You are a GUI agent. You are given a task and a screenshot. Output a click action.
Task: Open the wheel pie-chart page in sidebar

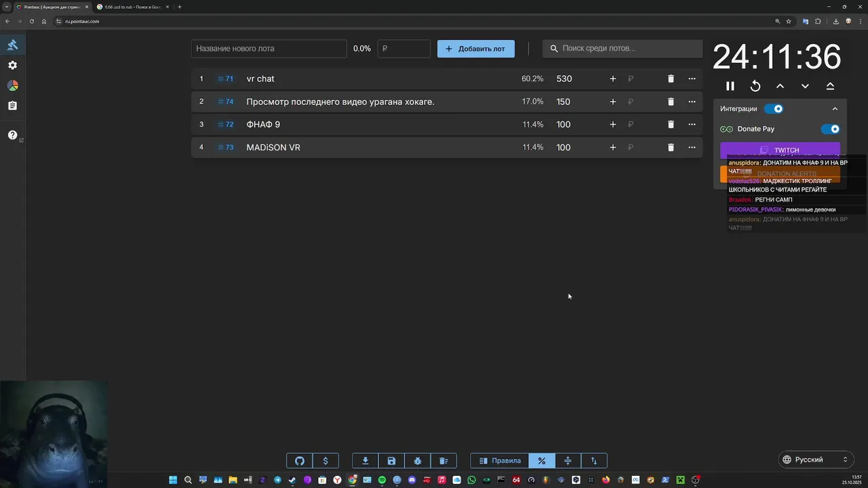[12, 85]
